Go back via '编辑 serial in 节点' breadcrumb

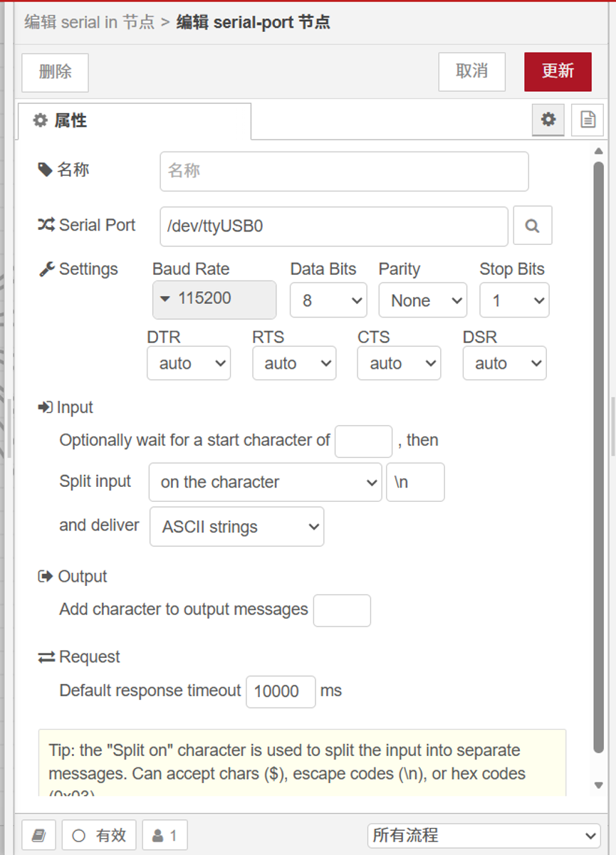90,22
